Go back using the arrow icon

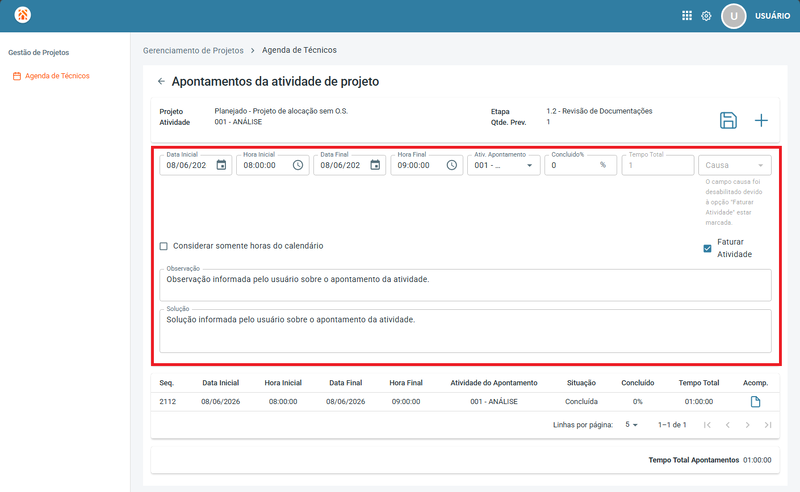coord(161,81)
